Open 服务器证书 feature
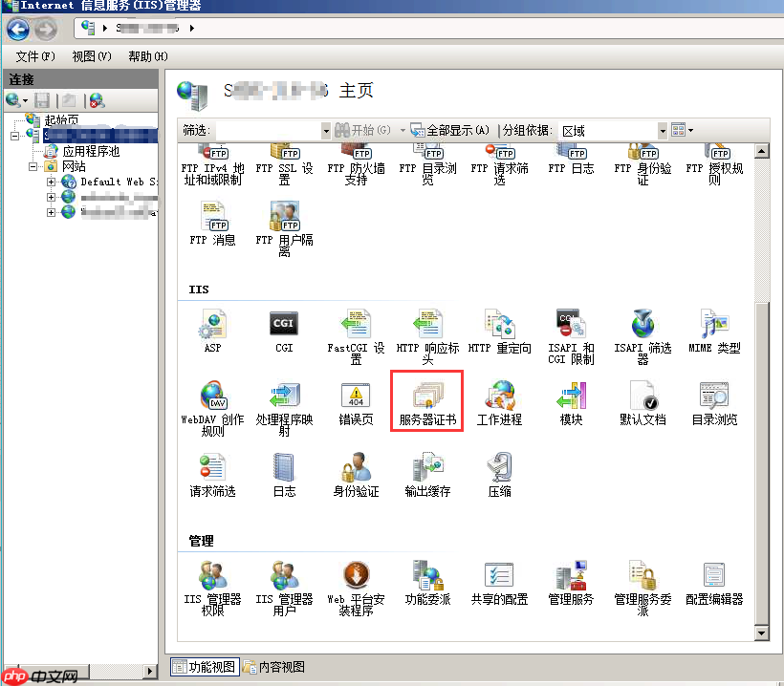 point(427,402)
